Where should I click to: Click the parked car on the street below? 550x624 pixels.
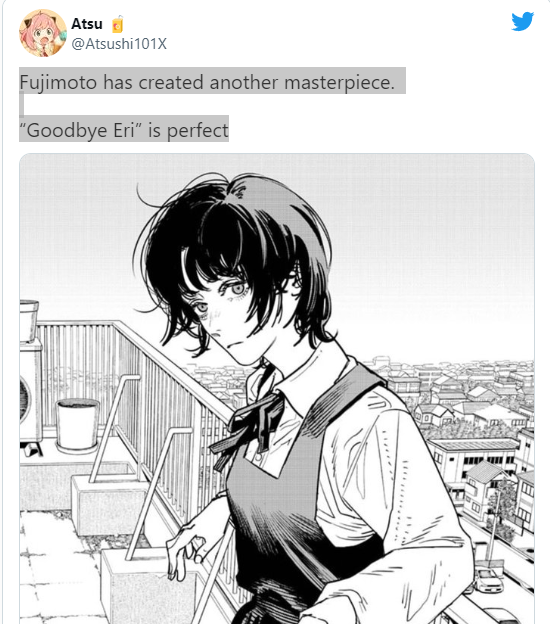490,581
